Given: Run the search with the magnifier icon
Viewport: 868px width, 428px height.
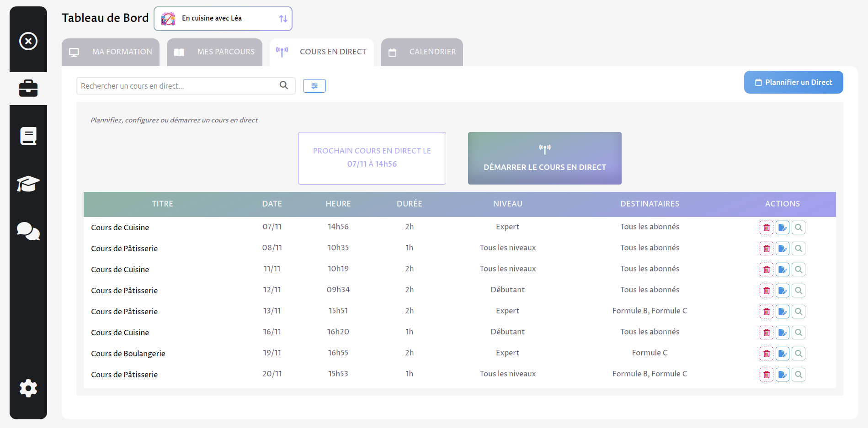Looking at the screenshot, I should [283, 85].
